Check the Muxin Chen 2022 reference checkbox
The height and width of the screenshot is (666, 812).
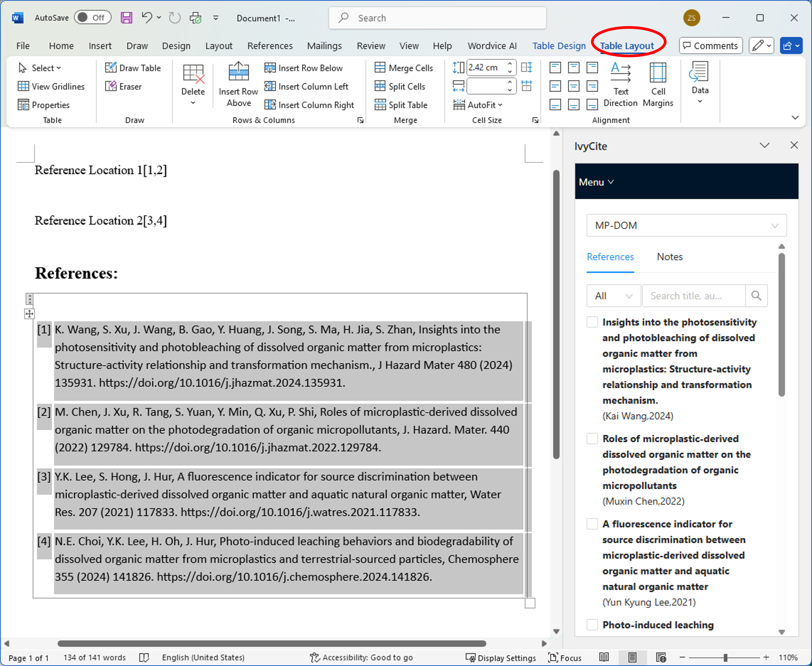[592, 439]
